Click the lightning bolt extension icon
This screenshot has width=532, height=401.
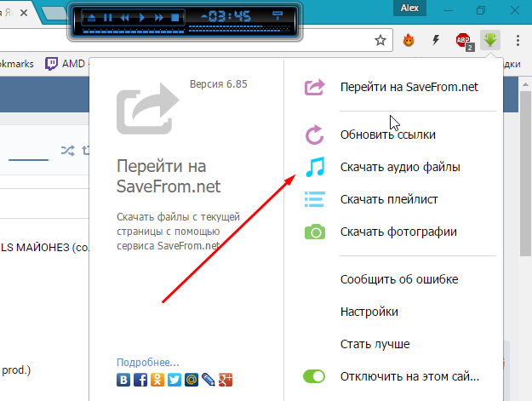pos(436,40)
